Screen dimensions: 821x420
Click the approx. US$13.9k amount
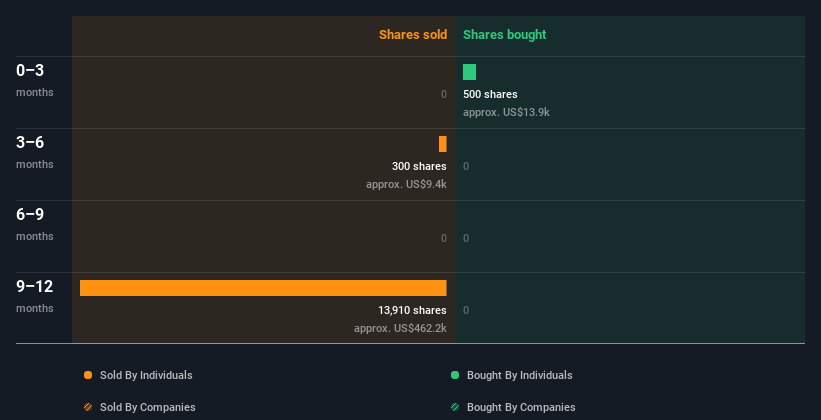pos(506,112)
